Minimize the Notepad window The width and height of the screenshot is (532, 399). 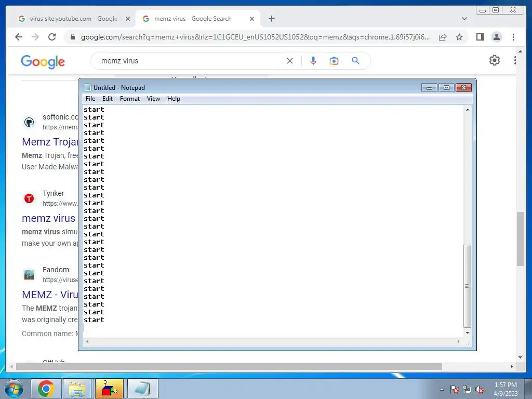429,88
